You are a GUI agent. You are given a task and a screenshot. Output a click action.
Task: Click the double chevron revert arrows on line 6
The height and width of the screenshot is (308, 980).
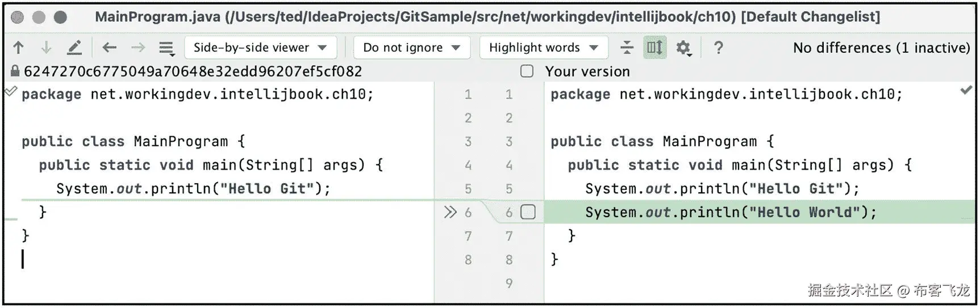[x=450, y=212]
